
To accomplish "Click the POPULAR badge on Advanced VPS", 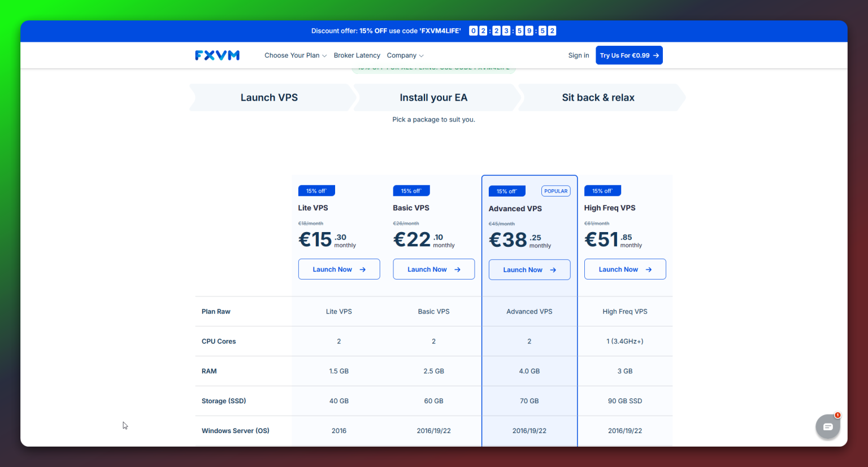I will click(555, 191).
